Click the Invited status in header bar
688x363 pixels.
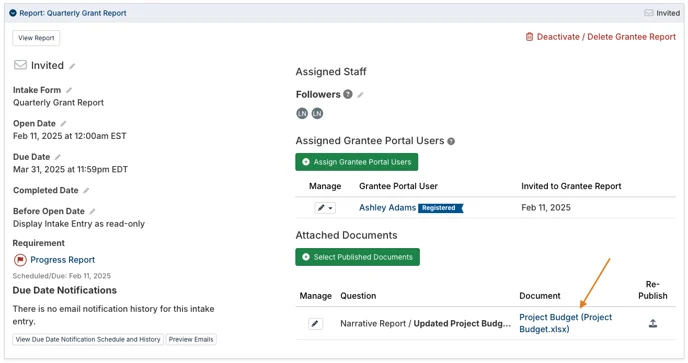pos(662,13)
